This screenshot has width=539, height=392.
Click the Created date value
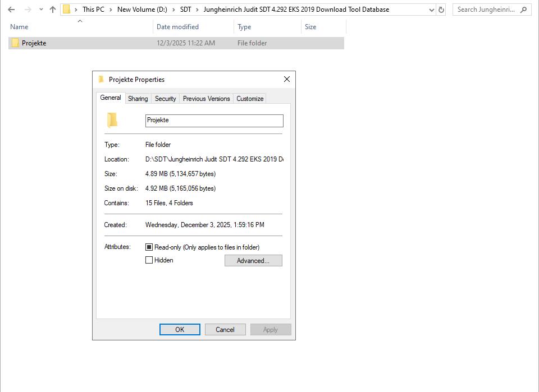pos(205,225)
